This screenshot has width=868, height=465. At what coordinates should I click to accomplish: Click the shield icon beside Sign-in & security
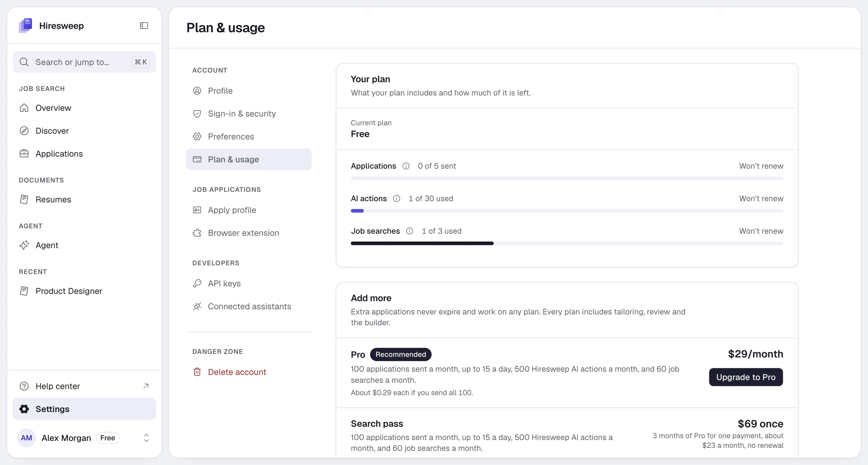coord(197,114)
